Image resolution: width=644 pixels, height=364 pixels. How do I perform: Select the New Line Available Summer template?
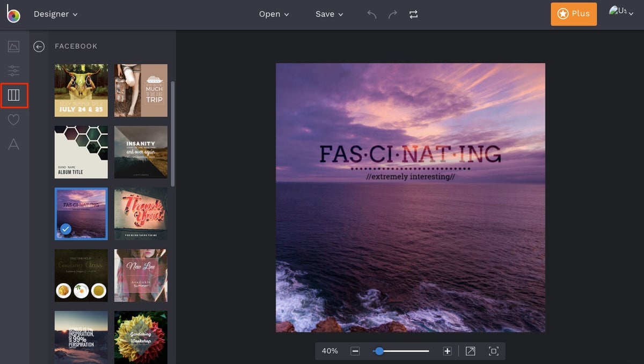(x=141, y=276)
